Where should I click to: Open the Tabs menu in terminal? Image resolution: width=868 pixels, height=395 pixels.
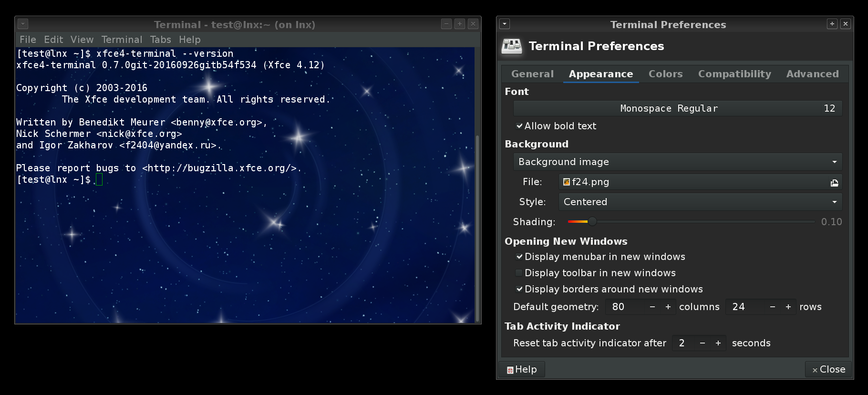pos(160,40)
